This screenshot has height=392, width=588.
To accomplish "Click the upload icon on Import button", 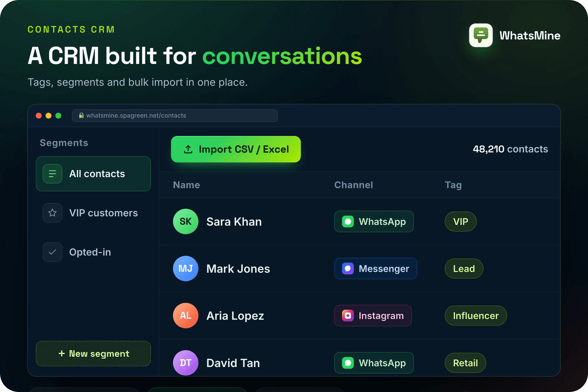I will pos(188,149).
